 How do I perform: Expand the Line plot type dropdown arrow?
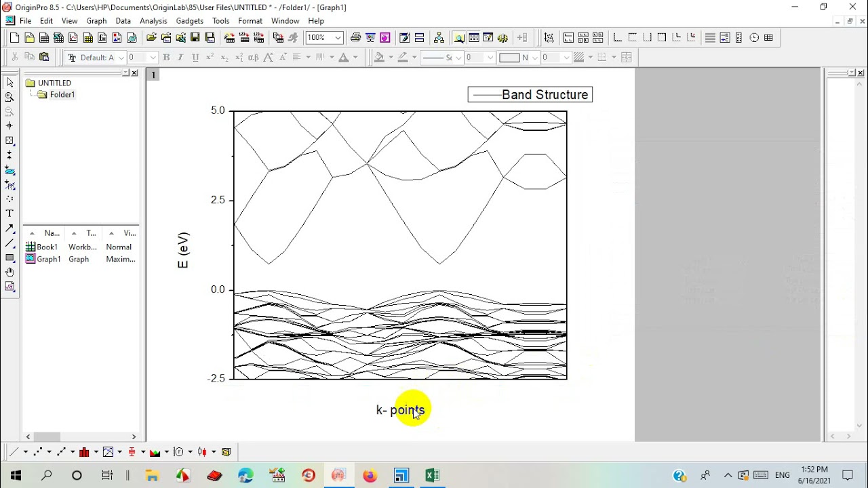(25, 452)
